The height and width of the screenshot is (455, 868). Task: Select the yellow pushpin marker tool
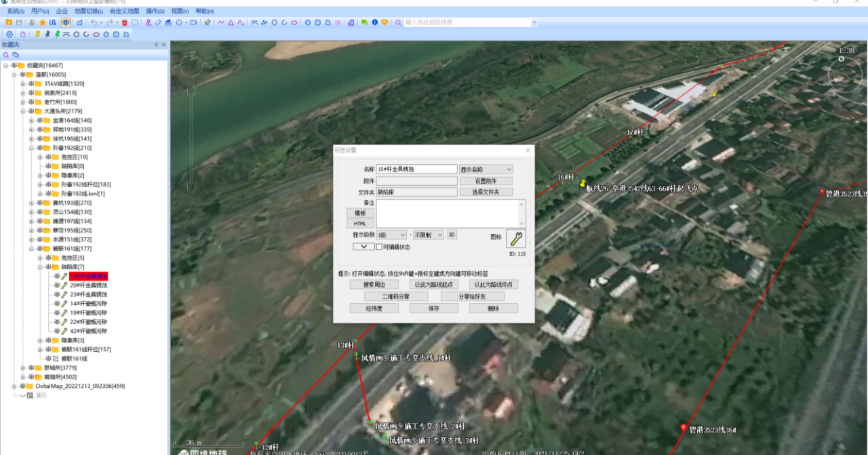[x=37, y=34]
